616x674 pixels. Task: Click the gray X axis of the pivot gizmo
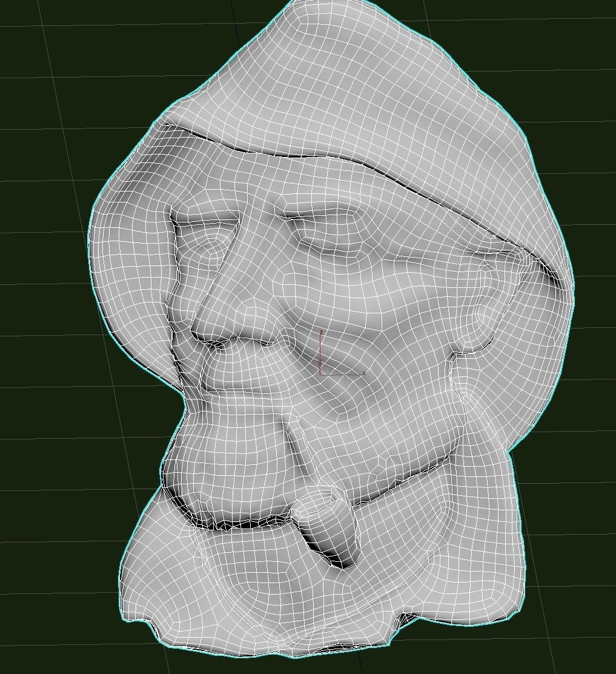[343, 374]
